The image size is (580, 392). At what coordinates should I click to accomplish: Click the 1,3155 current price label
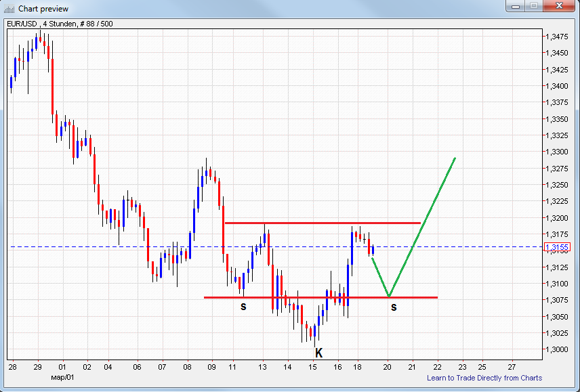[557, 247]
